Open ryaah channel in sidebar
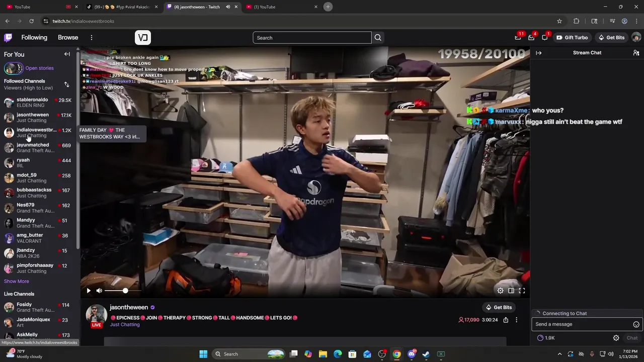644x362 pixels. (x=38, y=163)
